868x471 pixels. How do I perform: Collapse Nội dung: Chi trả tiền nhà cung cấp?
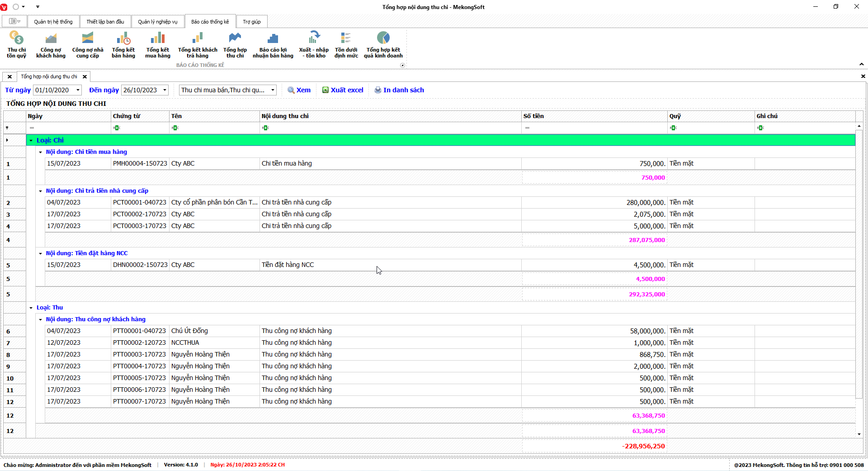pyautogui.click(x=40, y=191)
